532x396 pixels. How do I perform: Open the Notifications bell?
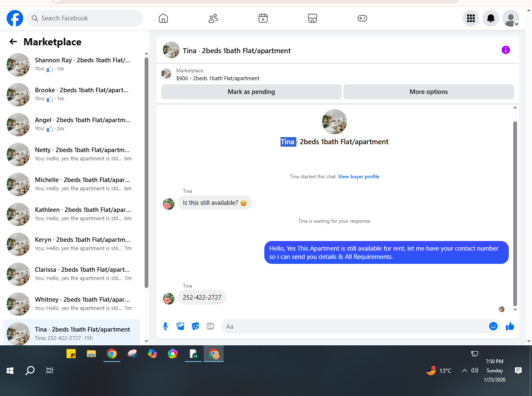(x=491, y=18)
